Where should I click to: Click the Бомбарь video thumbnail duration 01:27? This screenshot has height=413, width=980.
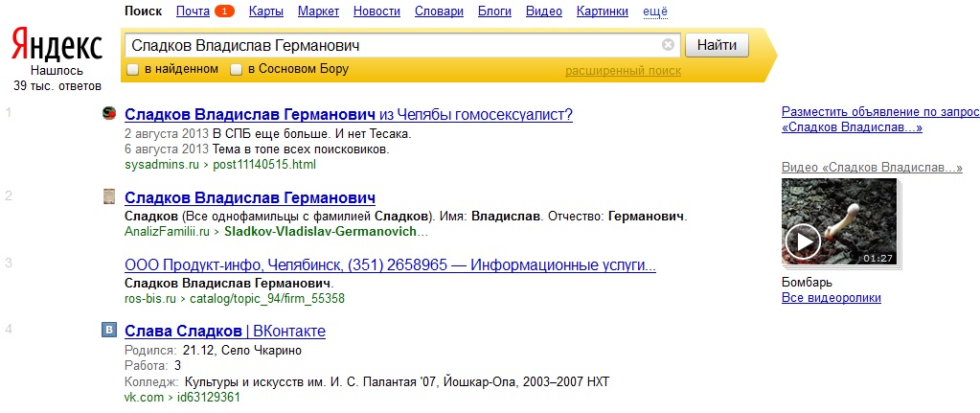877,258
